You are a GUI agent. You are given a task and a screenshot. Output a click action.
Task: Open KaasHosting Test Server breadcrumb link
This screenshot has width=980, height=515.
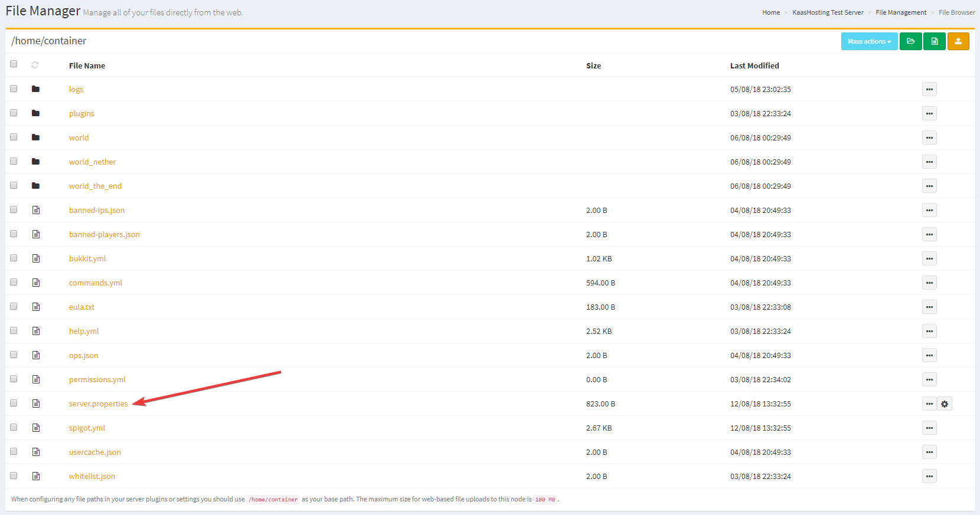coord(828,12)
